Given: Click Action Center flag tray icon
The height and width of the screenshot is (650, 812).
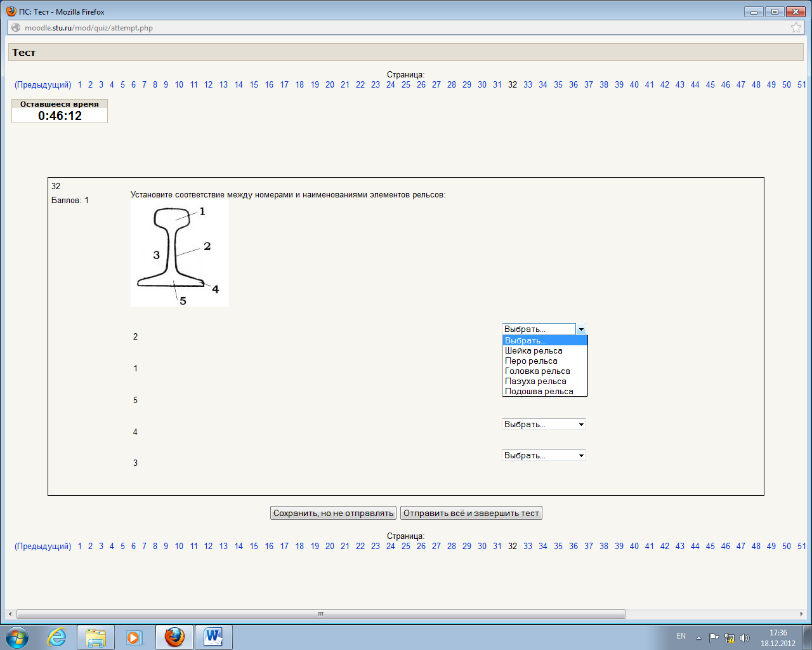Looking at the screenshot, I should pos(714,638).
